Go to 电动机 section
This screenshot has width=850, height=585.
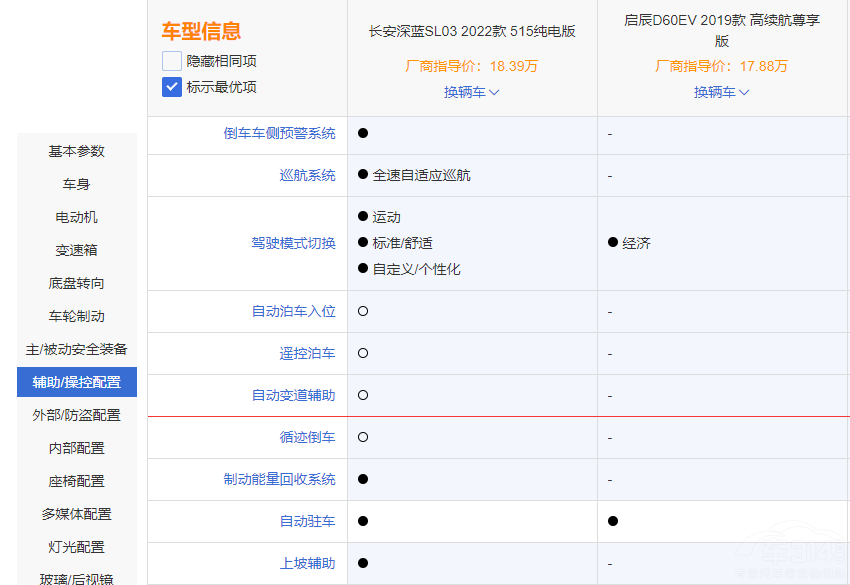[77, 217]
